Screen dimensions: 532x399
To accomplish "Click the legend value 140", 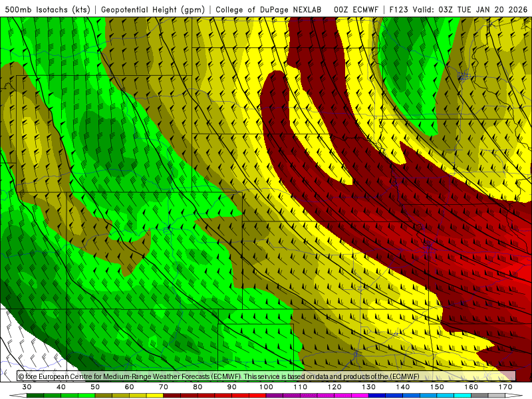I will (x=403, y=387).
